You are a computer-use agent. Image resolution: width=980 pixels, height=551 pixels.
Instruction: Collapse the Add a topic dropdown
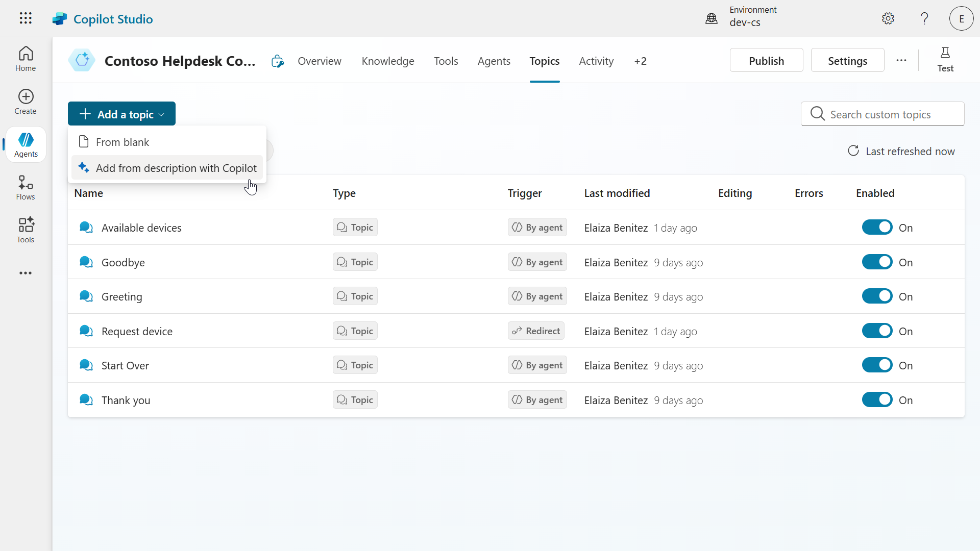[121, 114]
